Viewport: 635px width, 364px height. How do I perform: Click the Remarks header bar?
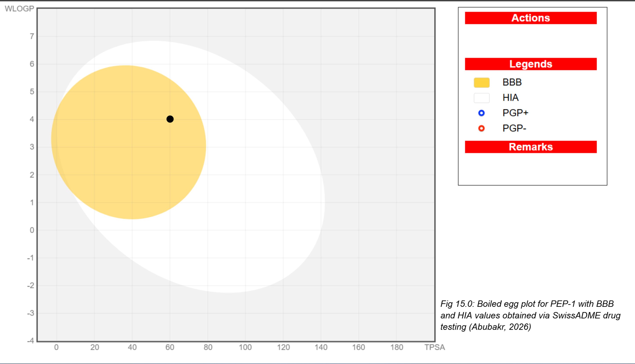531,147
